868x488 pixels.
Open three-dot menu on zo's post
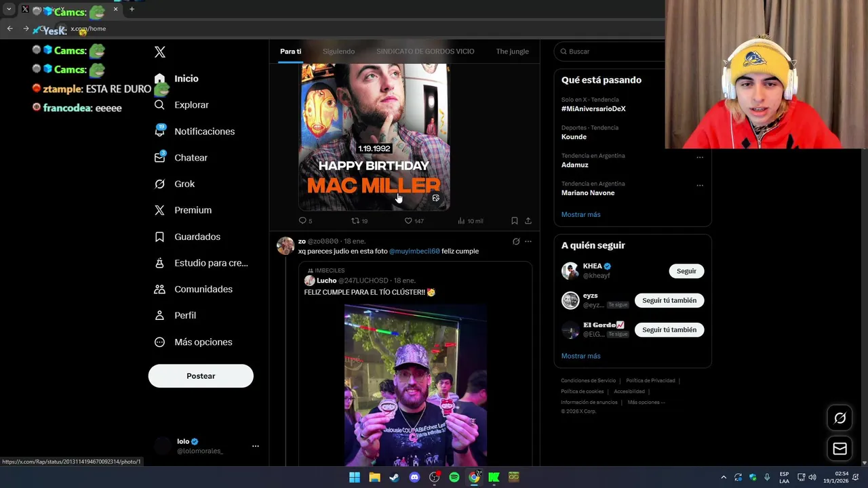[x=528, y=241]
